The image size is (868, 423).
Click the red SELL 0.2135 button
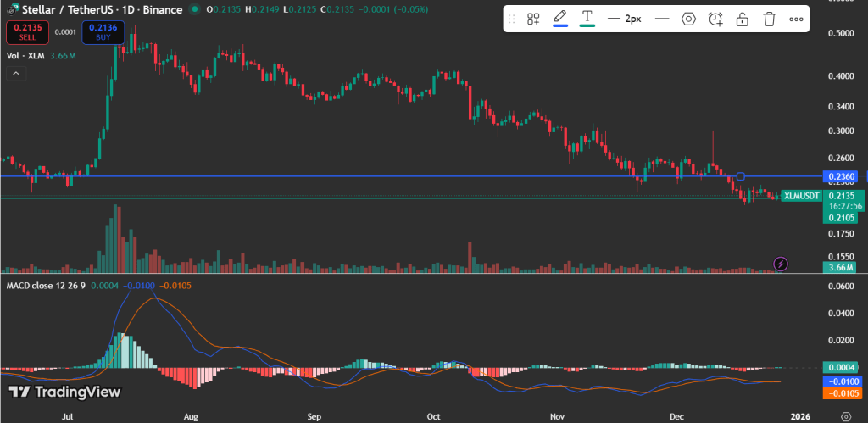click(28, 32)
